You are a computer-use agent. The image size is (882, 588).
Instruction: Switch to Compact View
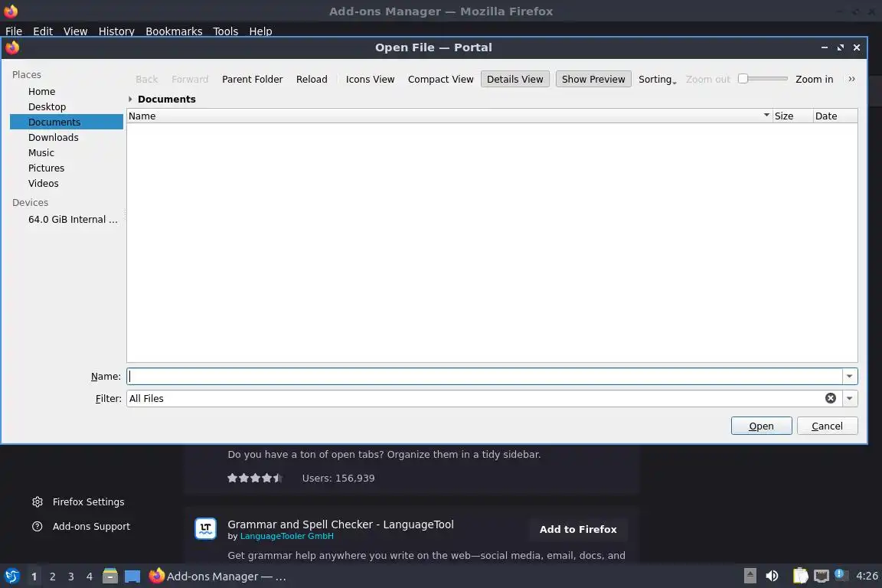(440, 80)
